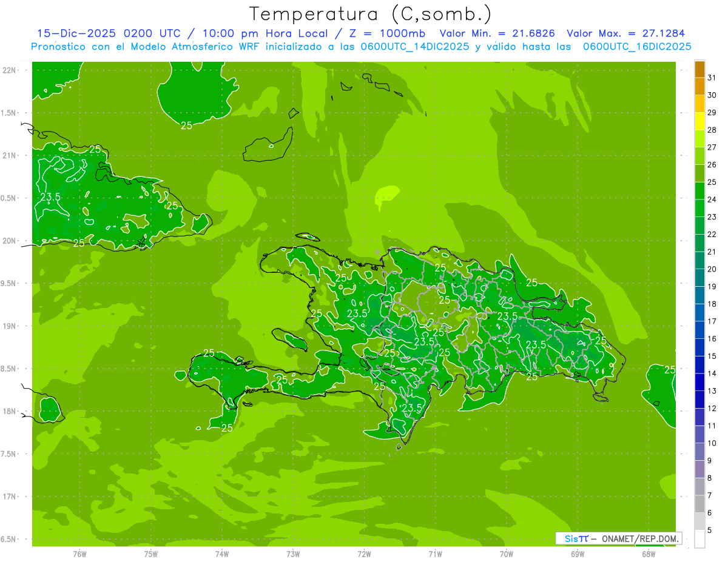
Task: Click the title "Temperatura (C,somb.)"
Action: coord(371,14)
